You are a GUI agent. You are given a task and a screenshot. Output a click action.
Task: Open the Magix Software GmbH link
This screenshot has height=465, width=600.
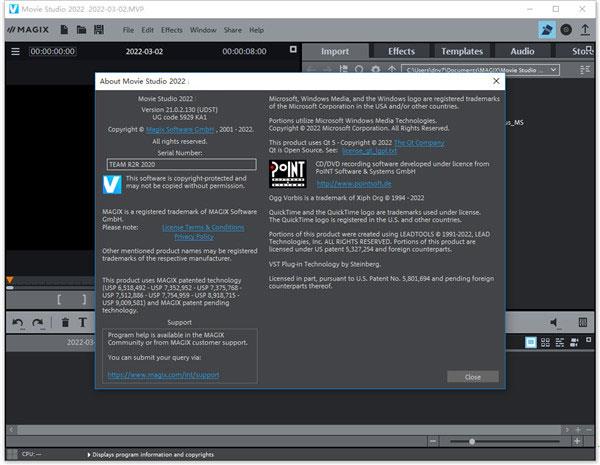pos(180,129)
